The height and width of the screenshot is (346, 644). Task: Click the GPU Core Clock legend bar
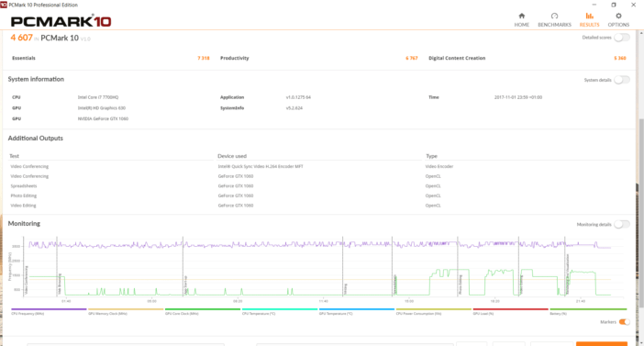(x=203, y=309)
